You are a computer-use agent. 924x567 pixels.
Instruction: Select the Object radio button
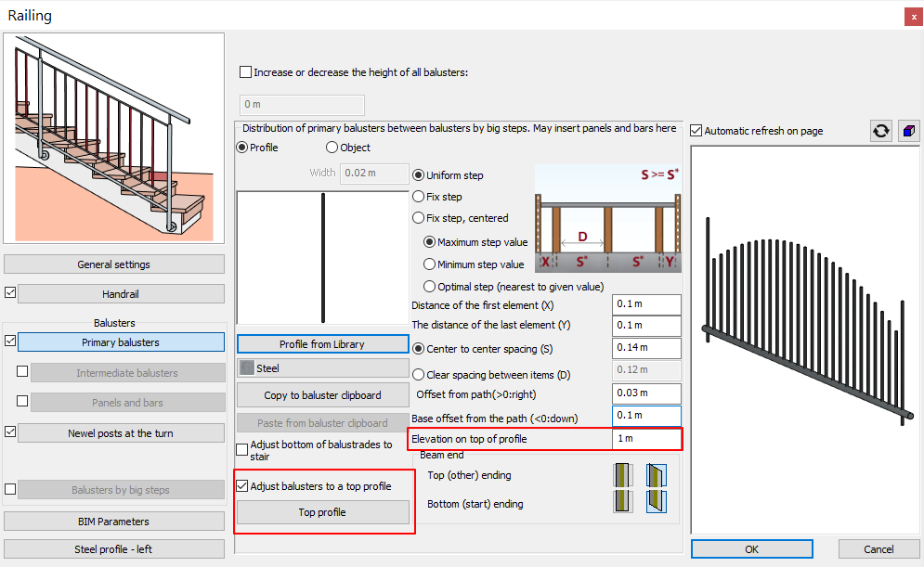(332, 148)
